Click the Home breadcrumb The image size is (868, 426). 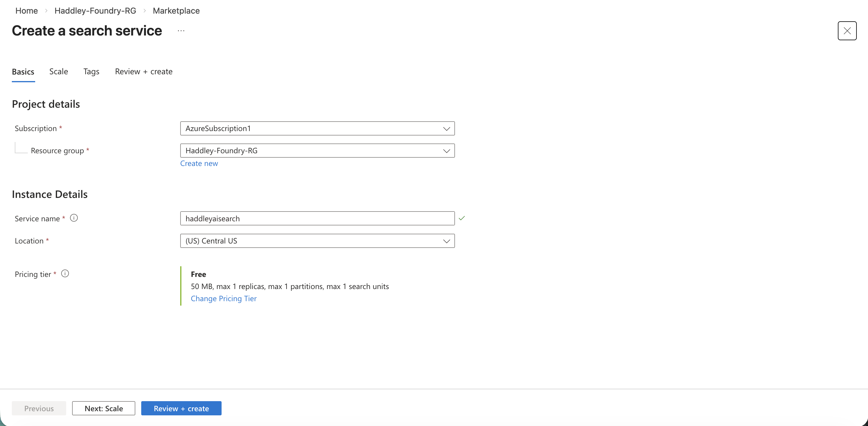(x=26, y=10)
